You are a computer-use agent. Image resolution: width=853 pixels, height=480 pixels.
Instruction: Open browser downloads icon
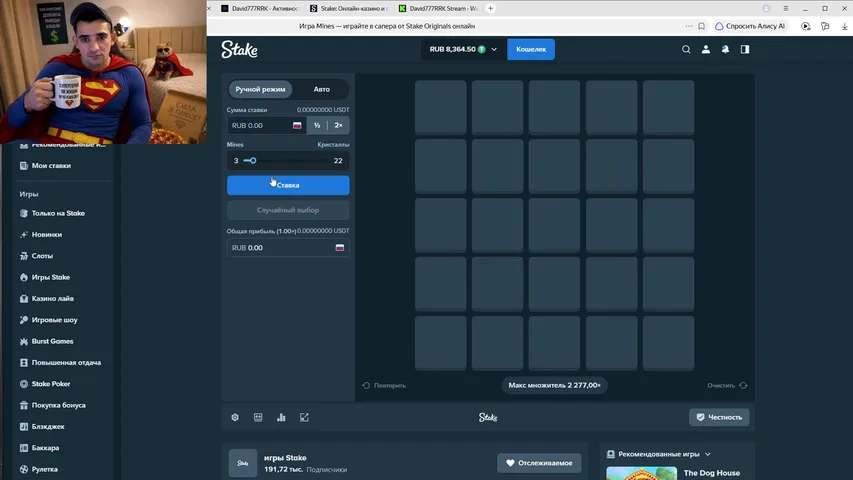coord(844,26)
